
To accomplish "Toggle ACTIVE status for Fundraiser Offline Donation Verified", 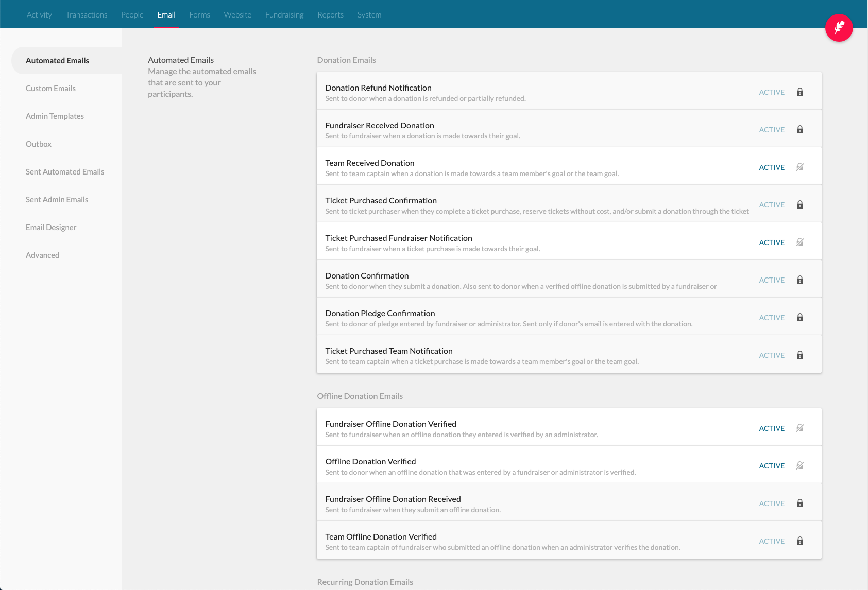I will [772, 428].
